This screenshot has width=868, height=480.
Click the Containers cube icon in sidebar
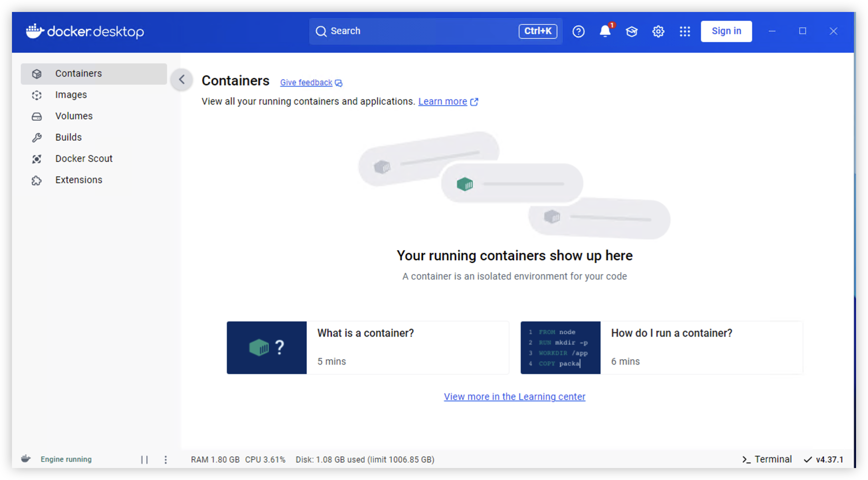click(37, 74)
